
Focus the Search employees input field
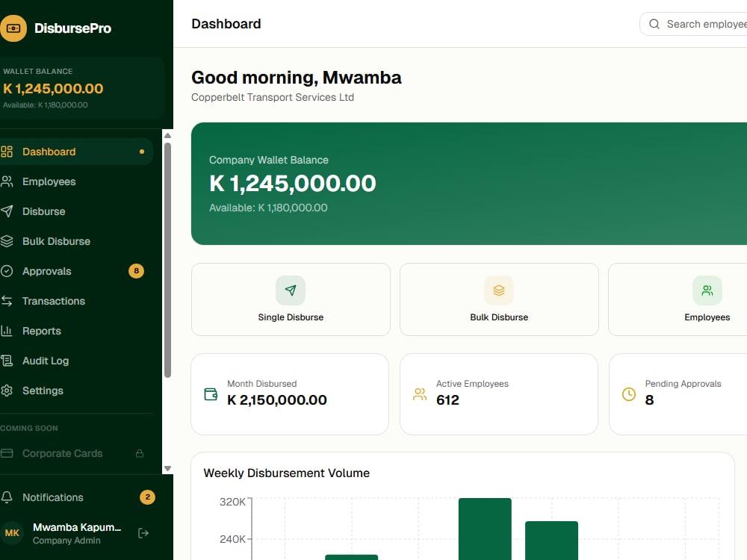coord(693,24)
